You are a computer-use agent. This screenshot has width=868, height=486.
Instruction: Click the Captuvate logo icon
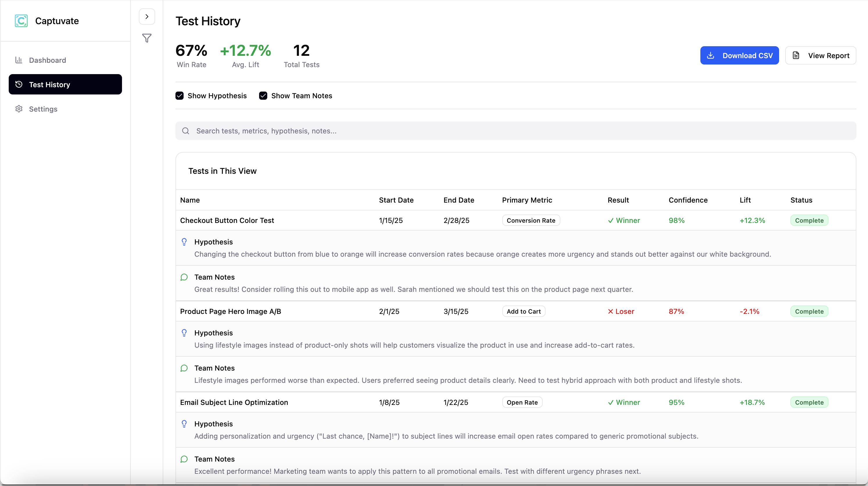pos(21,21)
